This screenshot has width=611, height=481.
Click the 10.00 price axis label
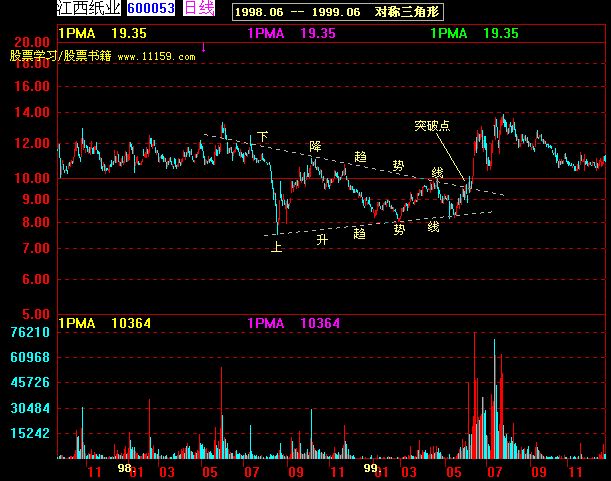(x=32, y=179)
